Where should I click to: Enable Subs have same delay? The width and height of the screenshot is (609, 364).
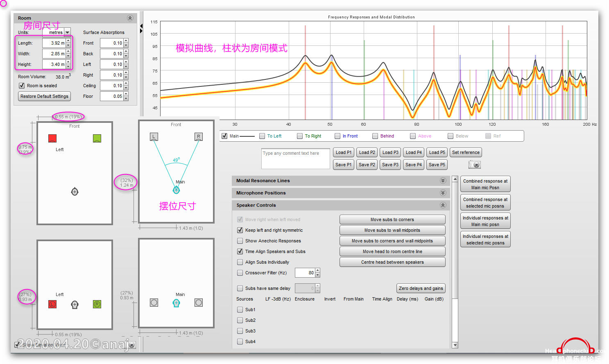pos(240,288)
